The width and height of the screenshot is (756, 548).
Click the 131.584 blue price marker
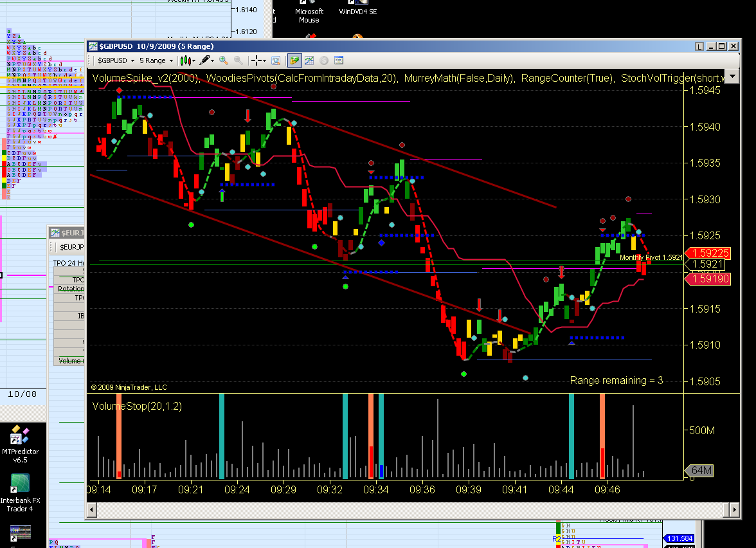[x=679, y=538]
